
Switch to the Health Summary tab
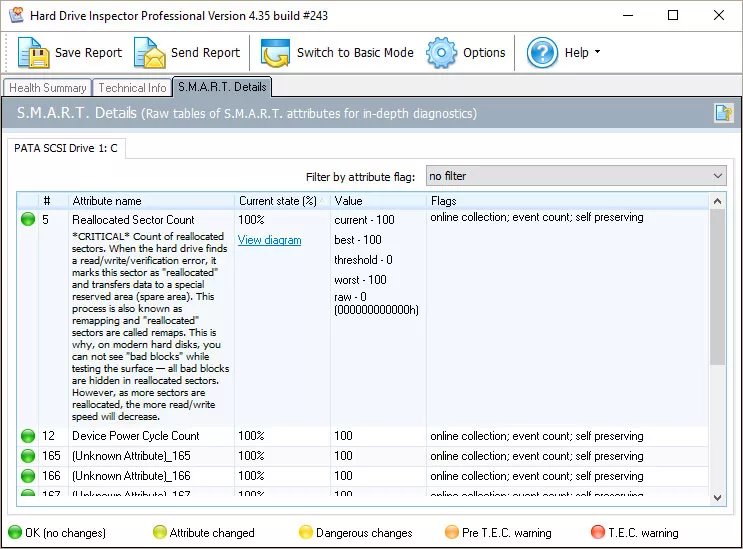tap(47, 88)
